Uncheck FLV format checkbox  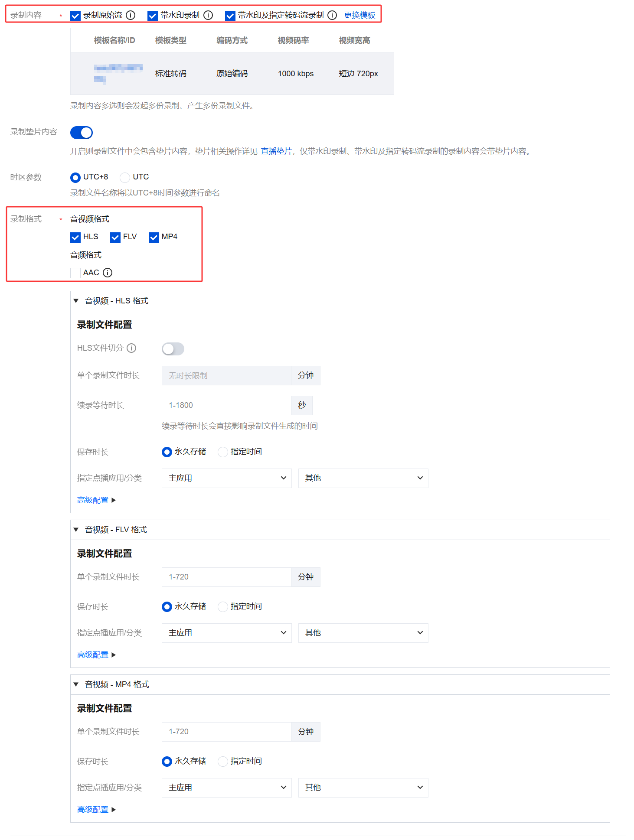click(115, 237)
